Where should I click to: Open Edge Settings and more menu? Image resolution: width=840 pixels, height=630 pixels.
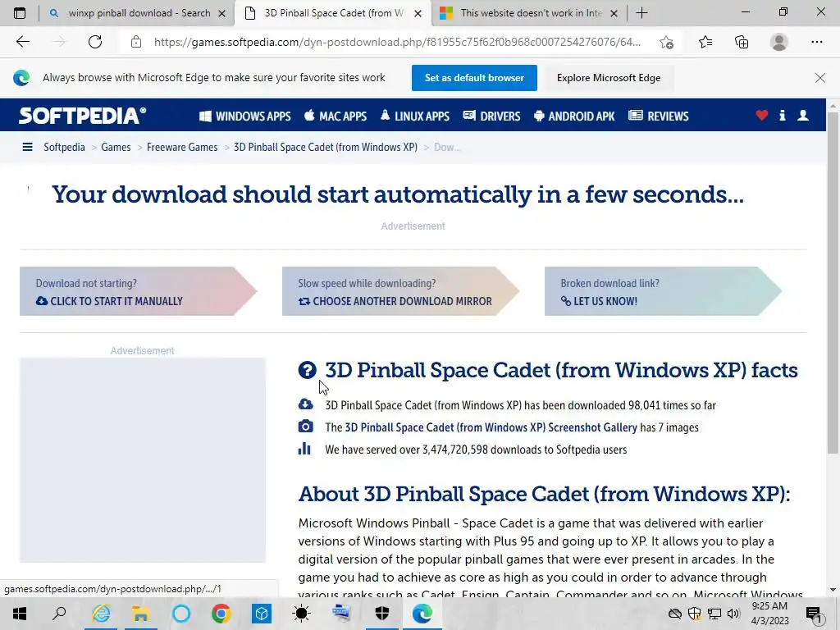pos(816,42)
